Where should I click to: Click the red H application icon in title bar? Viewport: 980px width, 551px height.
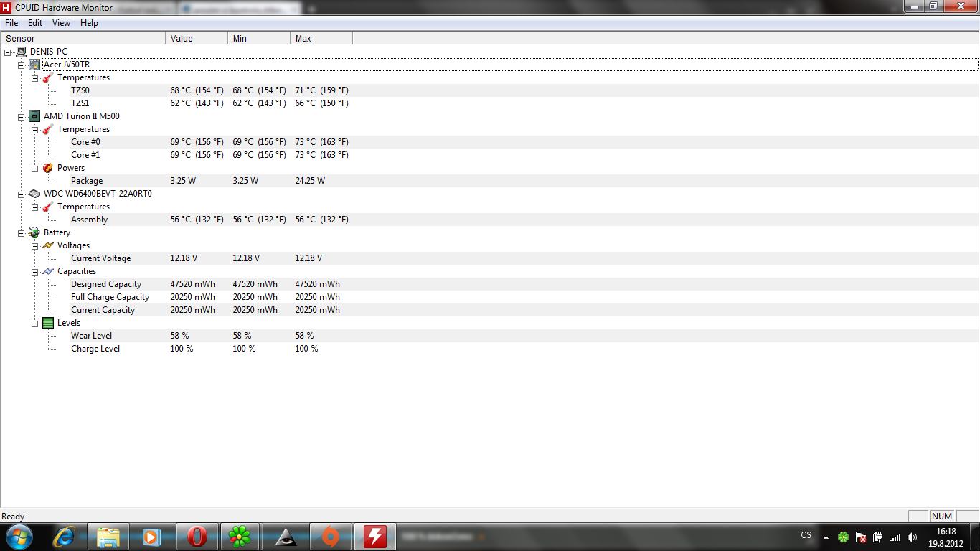(x=6, y=7)
